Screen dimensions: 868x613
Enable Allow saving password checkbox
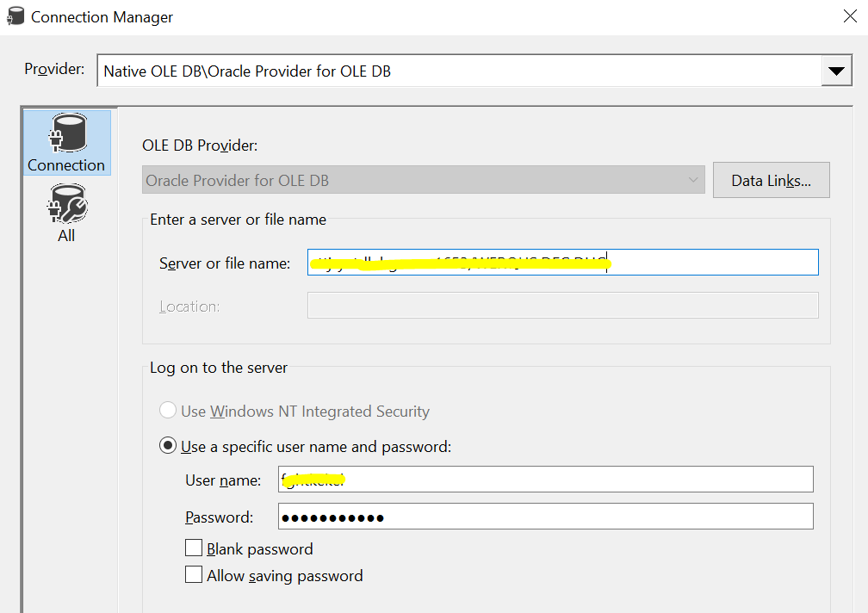coord(194,574)
